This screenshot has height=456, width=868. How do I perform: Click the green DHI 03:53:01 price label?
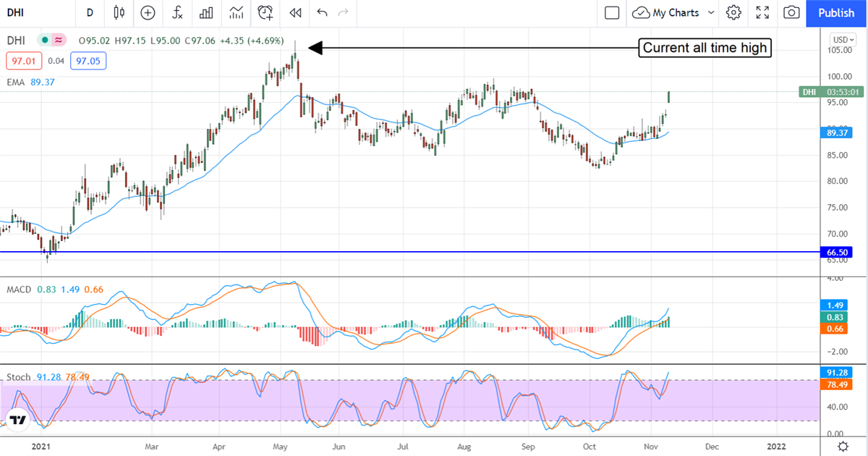(832, 92)
